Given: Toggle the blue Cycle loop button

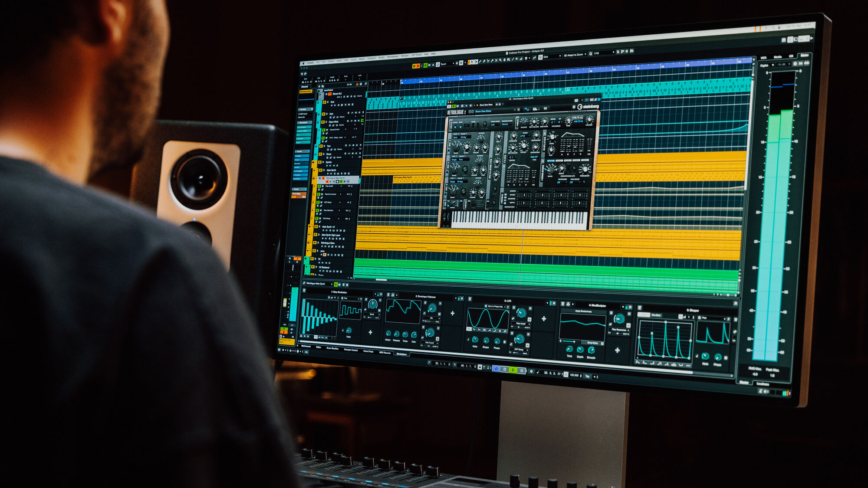Looking at the screenshot, I should click(x=496, y=369).
